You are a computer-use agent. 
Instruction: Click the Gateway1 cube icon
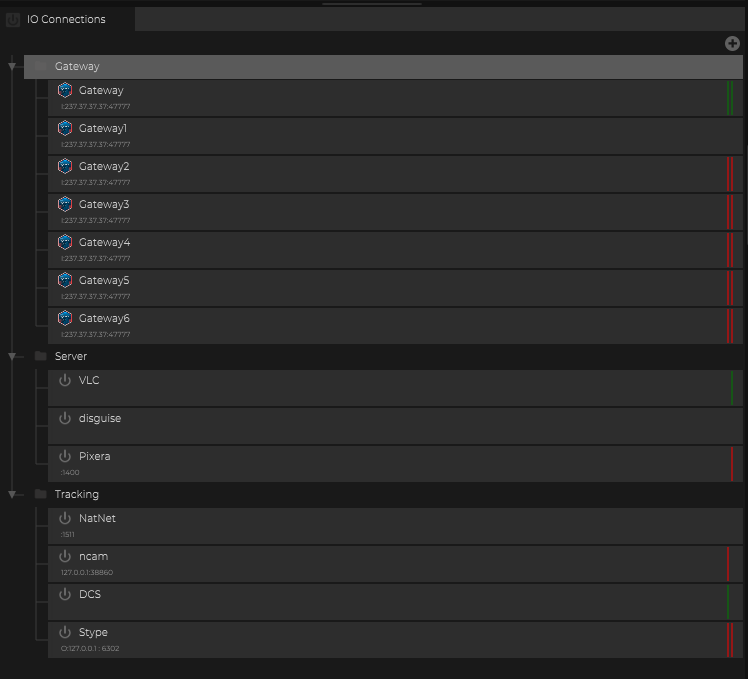tap(65, 128)
